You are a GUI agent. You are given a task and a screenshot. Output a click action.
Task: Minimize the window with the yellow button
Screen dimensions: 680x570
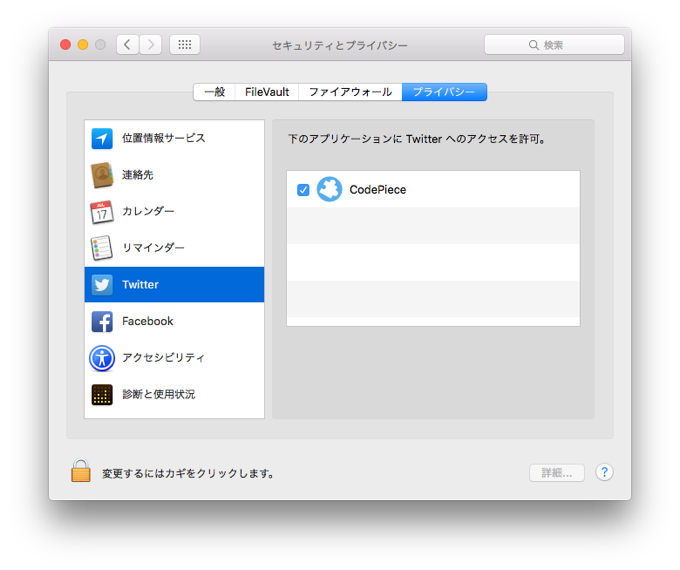click(83, 45)
